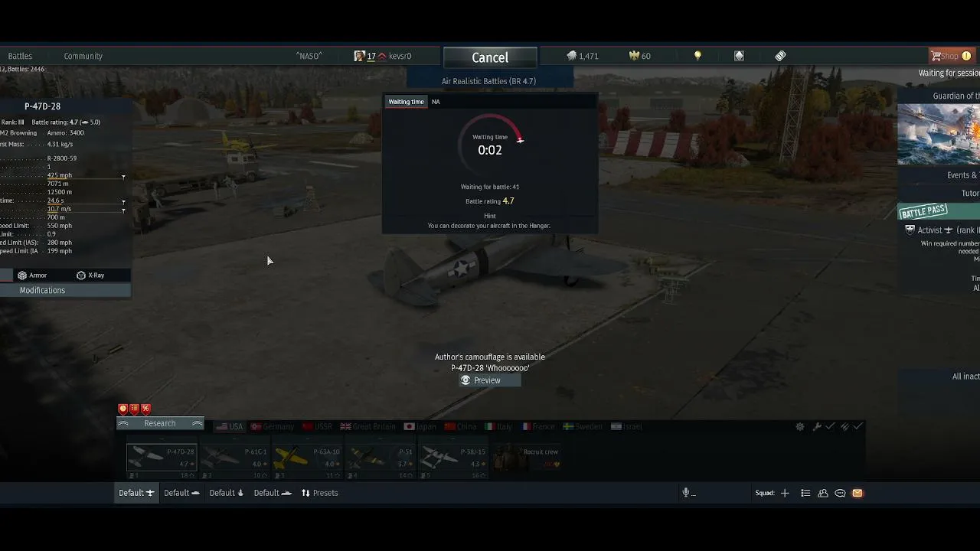980x551 pixels.
Task: Click the Golden Eagles currency icon
Action: (634, 56)
